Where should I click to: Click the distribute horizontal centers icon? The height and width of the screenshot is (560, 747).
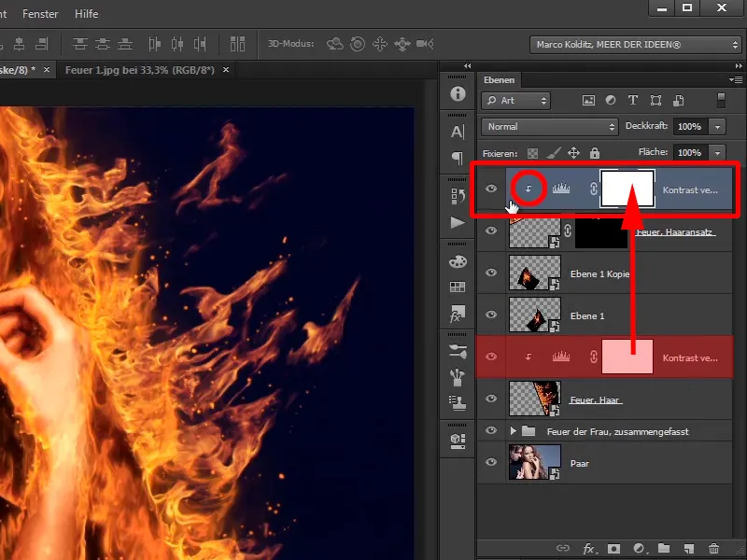click(x=177, y=44)
